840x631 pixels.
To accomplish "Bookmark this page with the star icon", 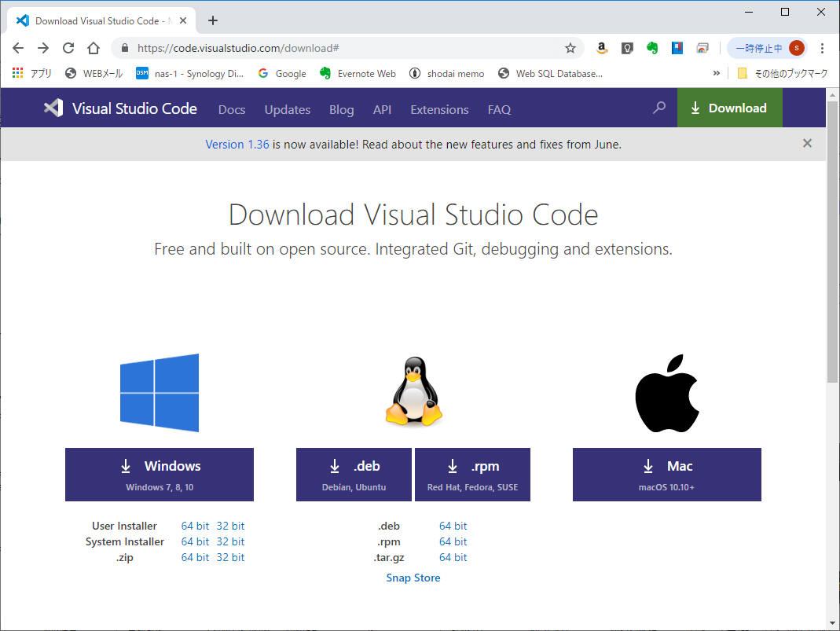I will [x=570, y=48].
